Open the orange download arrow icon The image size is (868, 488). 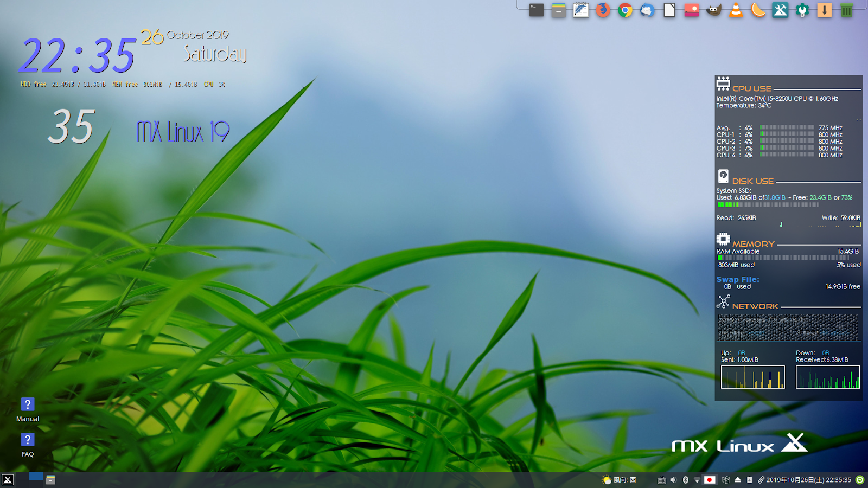(825, 10)
